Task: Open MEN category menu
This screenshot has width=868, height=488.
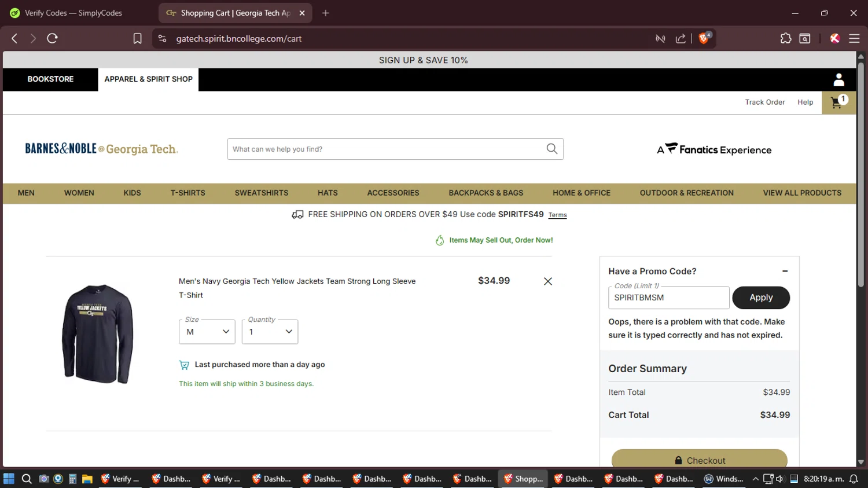Action: 26,193
